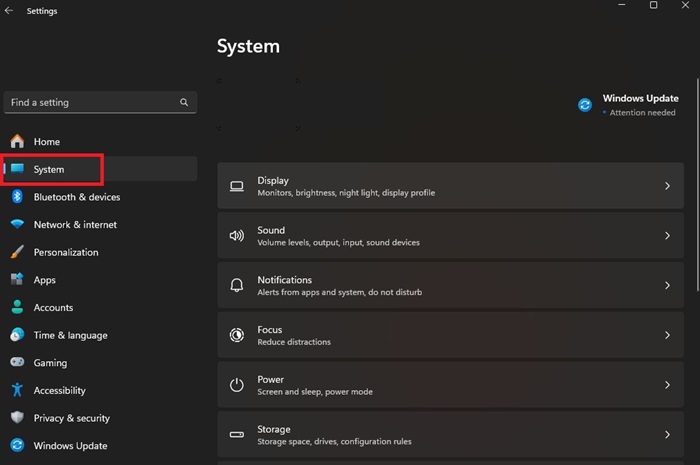The height and width of the screenshot is (465, 700).
Task: Expand Power settings chevron
Action: 667,385
